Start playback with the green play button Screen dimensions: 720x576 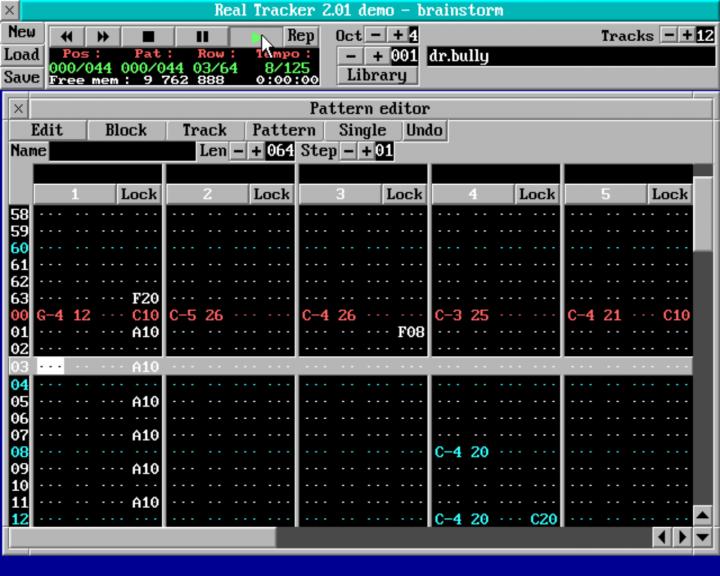pos(256,36)
